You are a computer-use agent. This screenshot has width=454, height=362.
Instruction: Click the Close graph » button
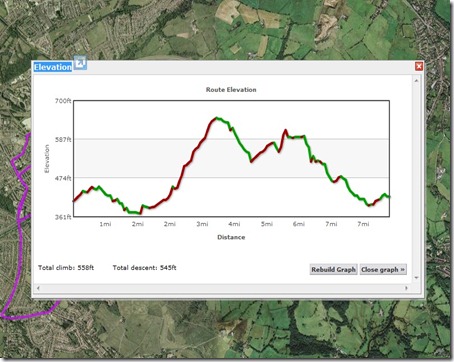point(383,269)
